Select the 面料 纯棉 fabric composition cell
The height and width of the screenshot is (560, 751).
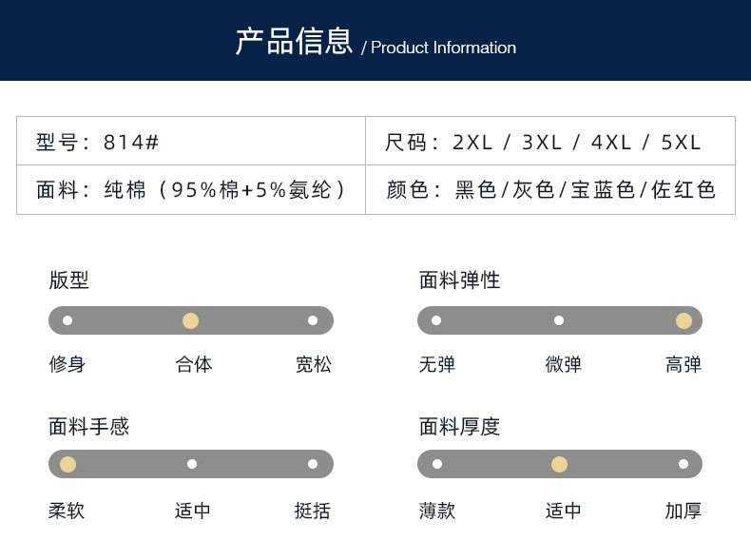[191, 189]
